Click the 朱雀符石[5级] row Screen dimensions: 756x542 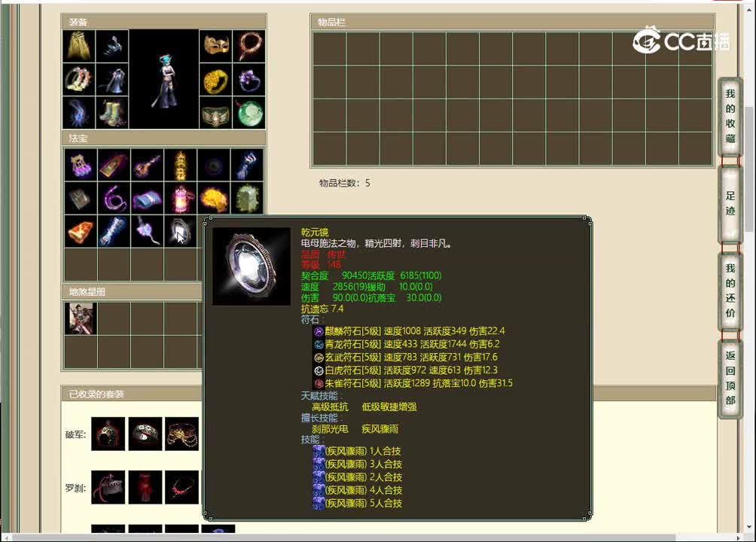click(413, 383)
